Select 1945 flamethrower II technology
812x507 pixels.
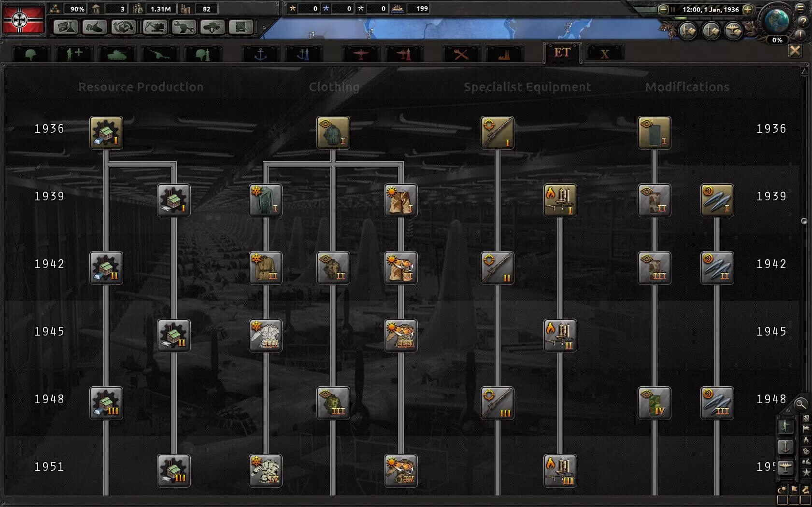560,335
